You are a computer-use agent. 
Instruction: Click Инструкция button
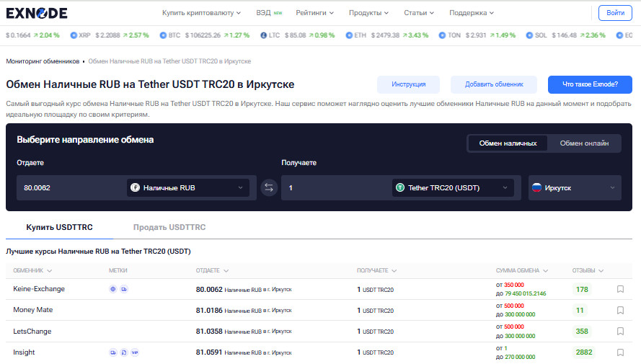[x=408, y=84]
